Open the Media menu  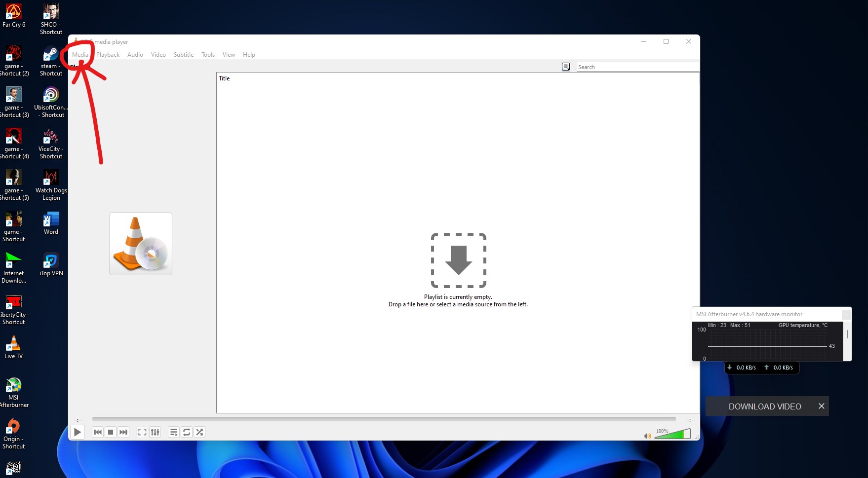[x=80, y=55]
